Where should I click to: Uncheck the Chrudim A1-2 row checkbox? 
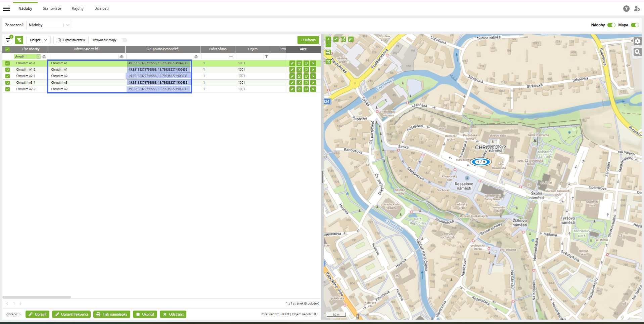7,70
